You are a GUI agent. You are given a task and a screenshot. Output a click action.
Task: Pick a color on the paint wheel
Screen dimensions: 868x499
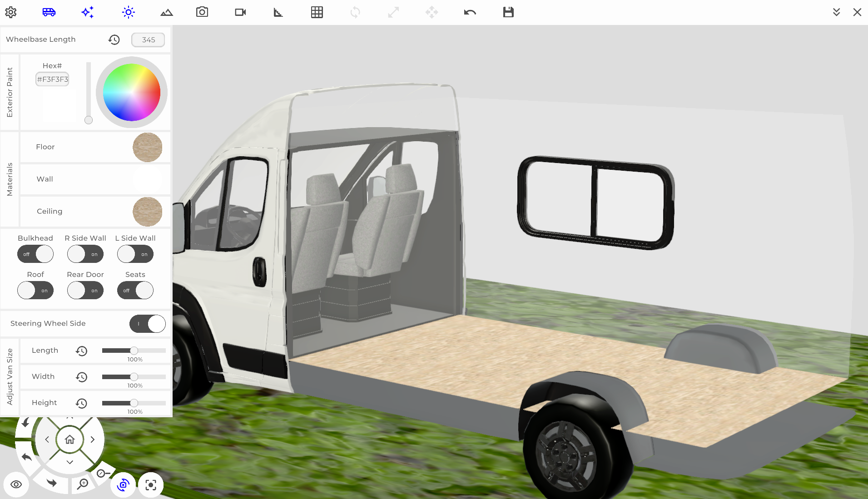tap(132, 92)
